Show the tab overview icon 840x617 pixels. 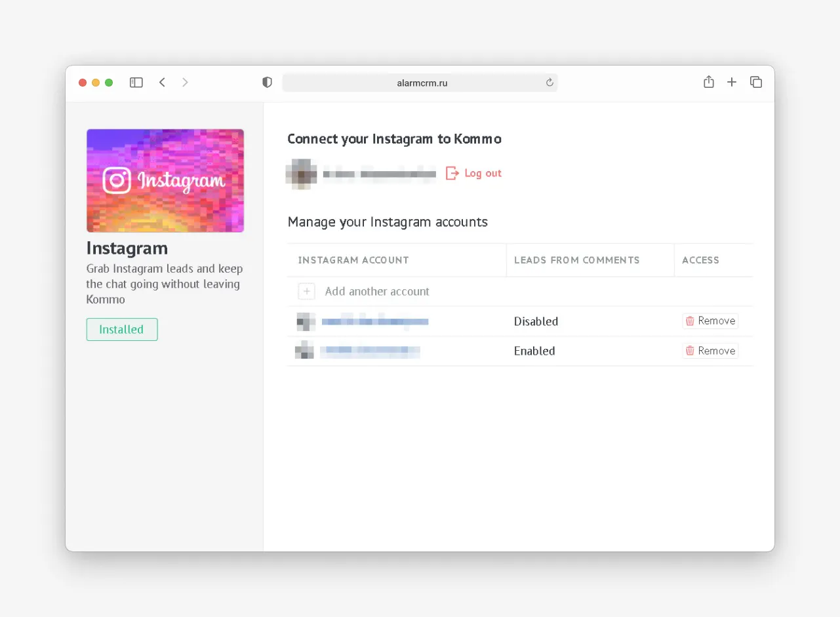(x=756, y=82)
